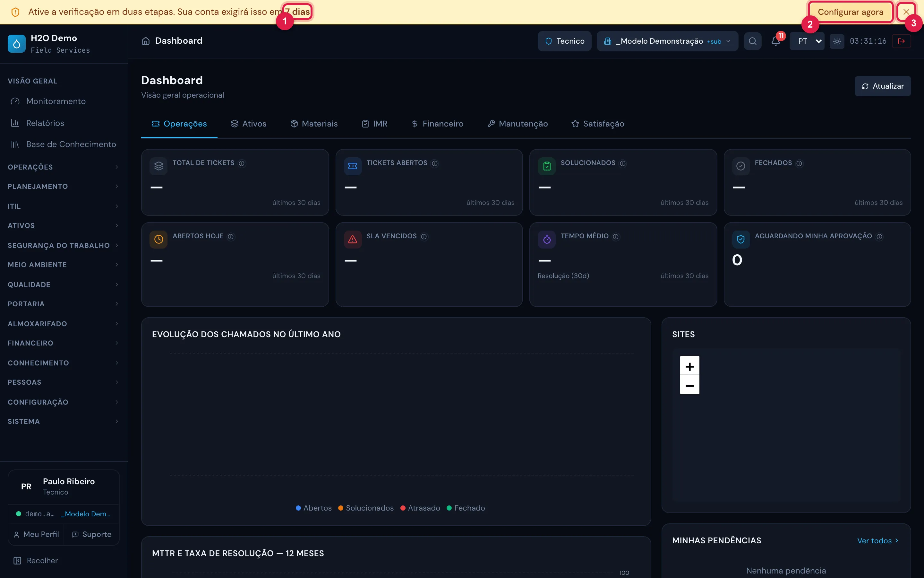Click info icon beside Fechados
Viewport: 924px width, 578px height.
799,163
